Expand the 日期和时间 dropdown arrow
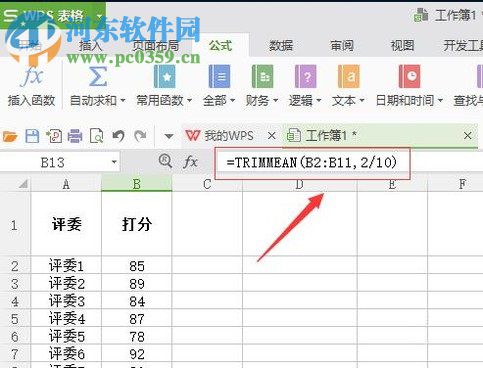Image resolution: width=483 pixels, height=368 pixels. (x=440, y=100)
